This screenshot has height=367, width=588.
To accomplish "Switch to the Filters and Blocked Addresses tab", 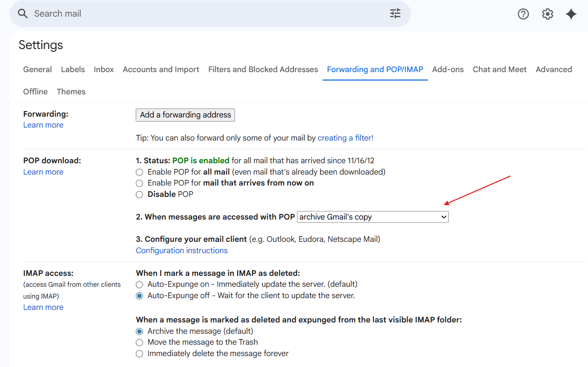I will [263, 69].
